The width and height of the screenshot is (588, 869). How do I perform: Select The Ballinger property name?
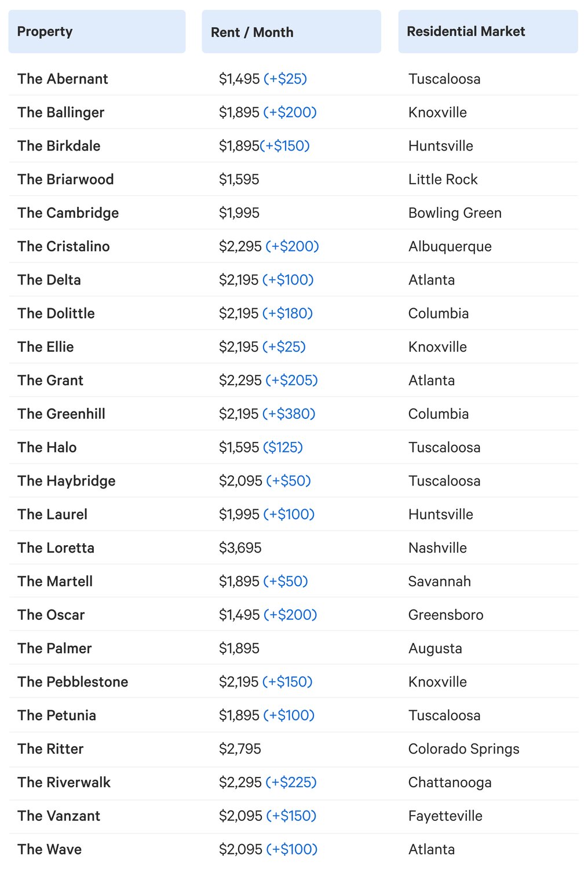coord(61,112)
